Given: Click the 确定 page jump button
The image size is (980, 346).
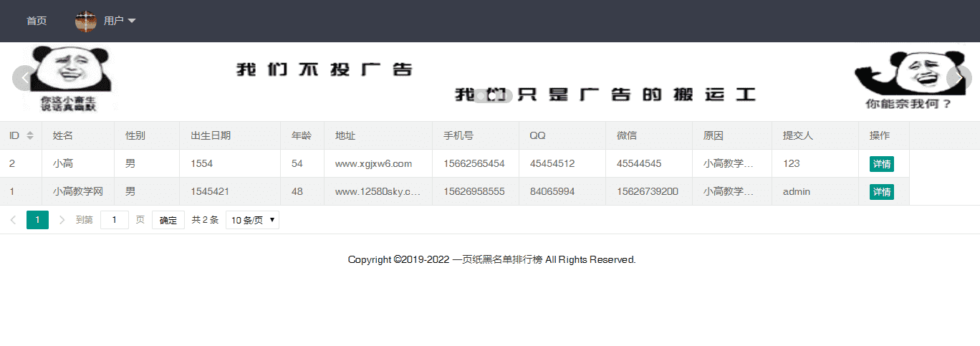Looking at the screenshot, I should (168, 220).
